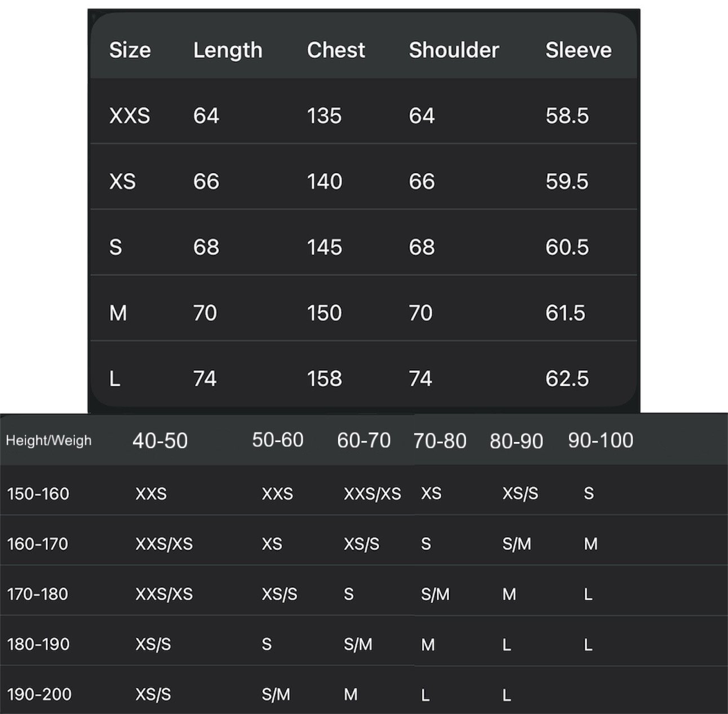Select the Height/Weigh header cell
The image size is (728, 714).
pyautogui.click(x=48, y=440)
